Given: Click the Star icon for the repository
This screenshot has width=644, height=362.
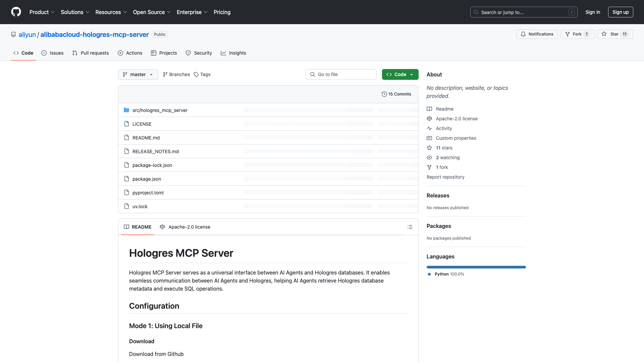Looking at the screenshot, I should click(x=604, y=34).
